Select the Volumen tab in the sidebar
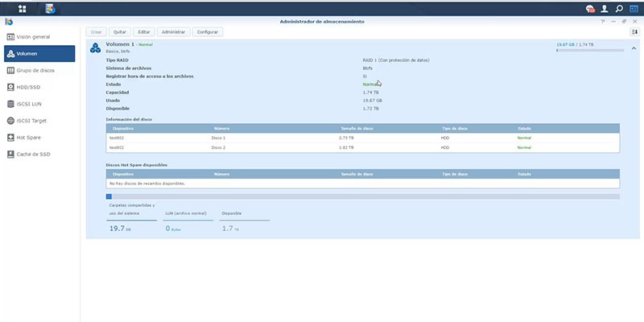This screenshot has width=644, height=322. pyautogui.click(x=39, y=54)
